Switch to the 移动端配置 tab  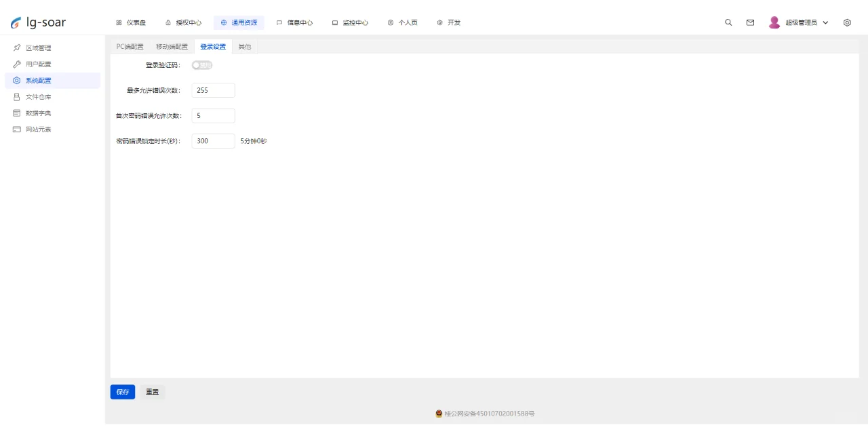pos(172,47)
